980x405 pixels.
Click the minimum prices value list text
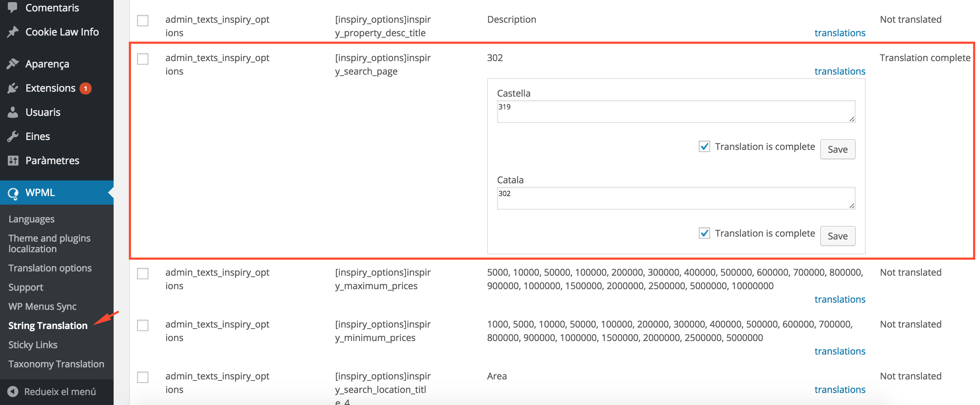[x=670, y=331]
